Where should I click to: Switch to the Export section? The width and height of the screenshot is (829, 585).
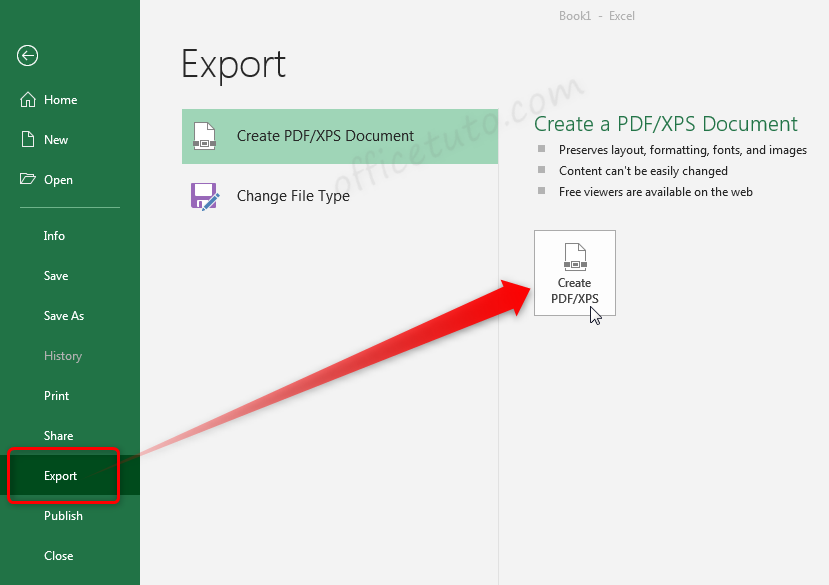pyautogui.click(x=59, y=475)
